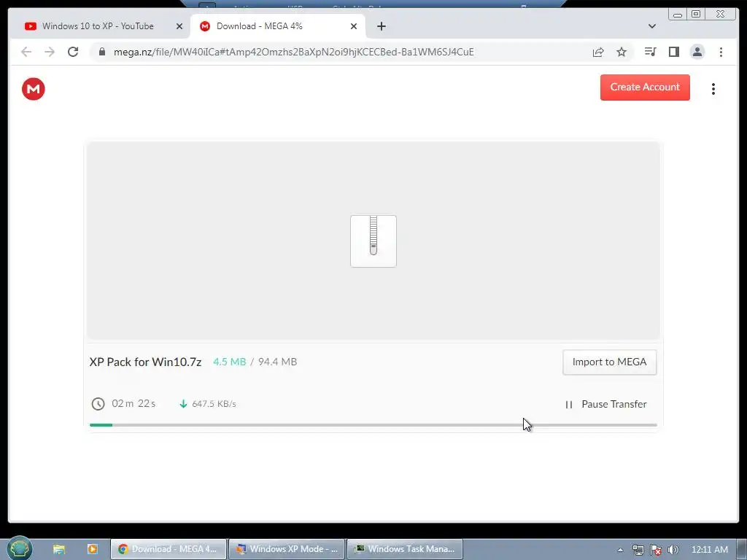Viewport: 747px width, 560px height.
Task: Click the clock icon next to remaining time
Action: 98,404
